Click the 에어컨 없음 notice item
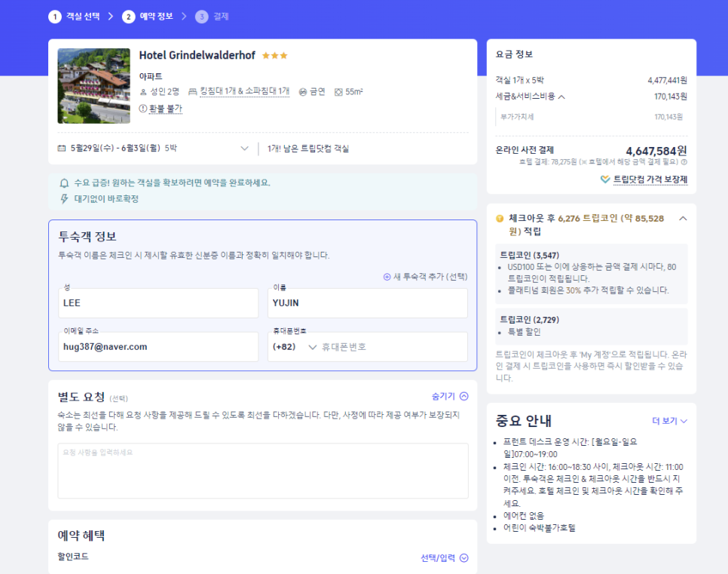Viewport: 728px width, 574px height. (524, 516)
